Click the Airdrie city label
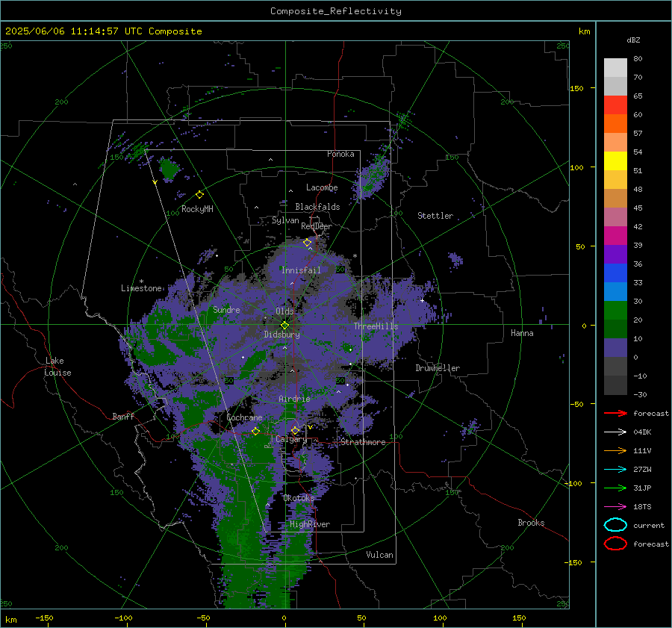The height and width of the screenshot is (628, 672). tap(294, 399)
